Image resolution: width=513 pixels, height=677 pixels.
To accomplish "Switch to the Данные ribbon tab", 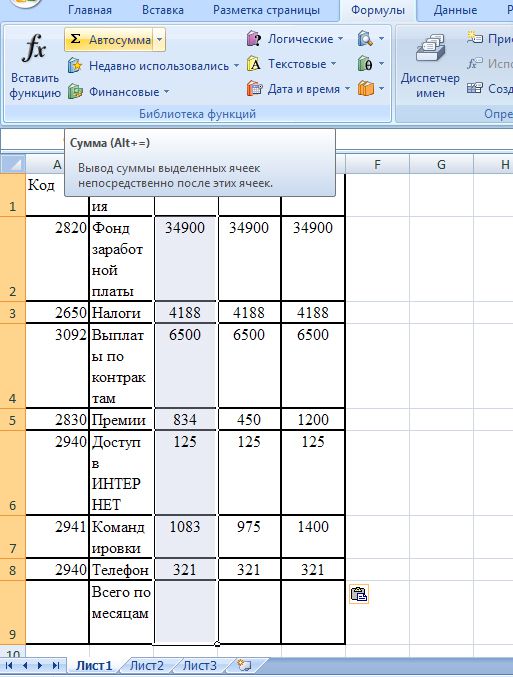I will [455, 10].
